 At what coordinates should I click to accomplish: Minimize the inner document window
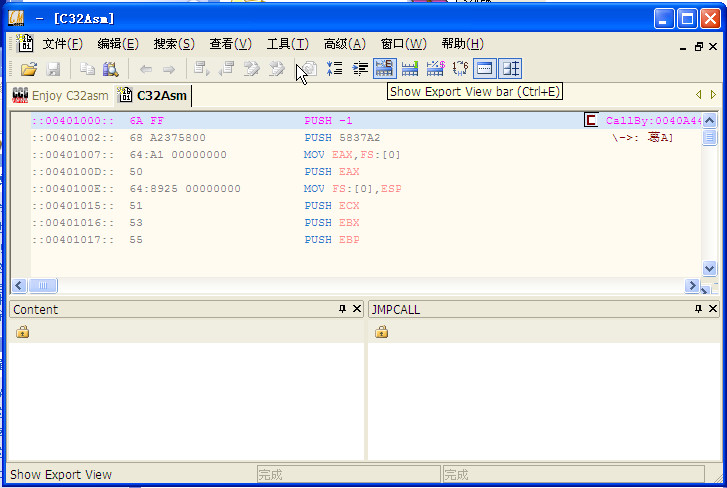(x=683, y=47)
